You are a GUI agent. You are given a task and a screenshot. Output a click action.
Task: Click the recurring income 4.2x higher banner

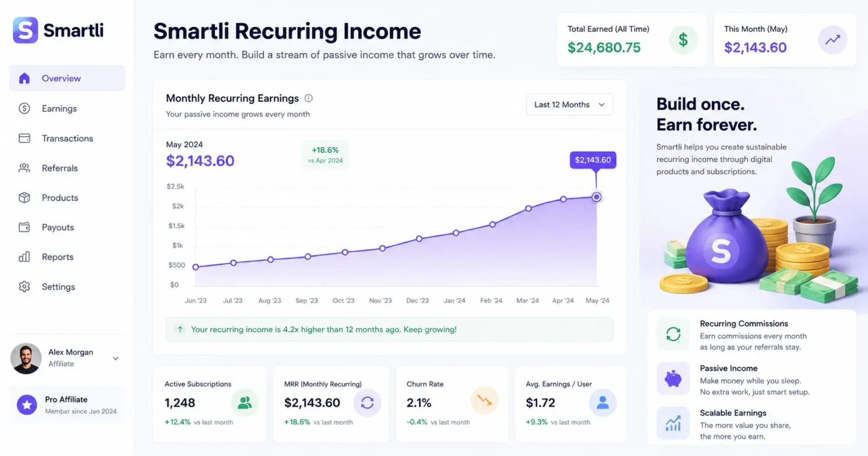[389, 329]
